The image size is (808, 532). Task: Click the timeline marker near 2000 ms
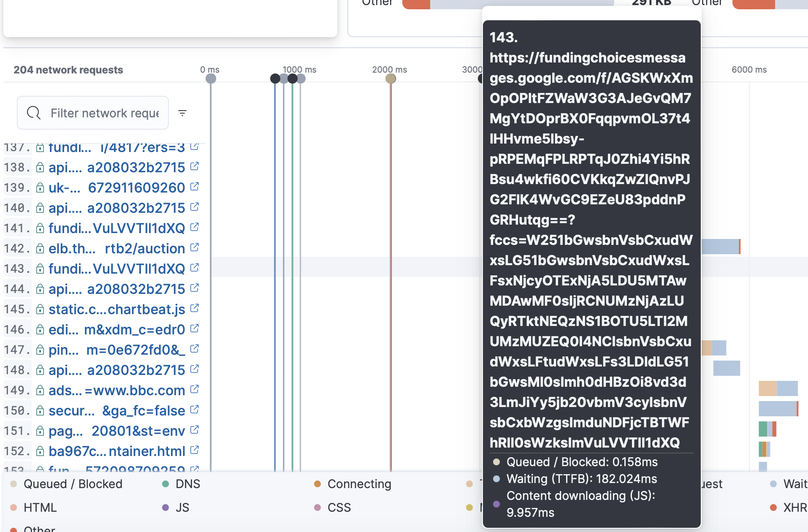tap(390, 78)
